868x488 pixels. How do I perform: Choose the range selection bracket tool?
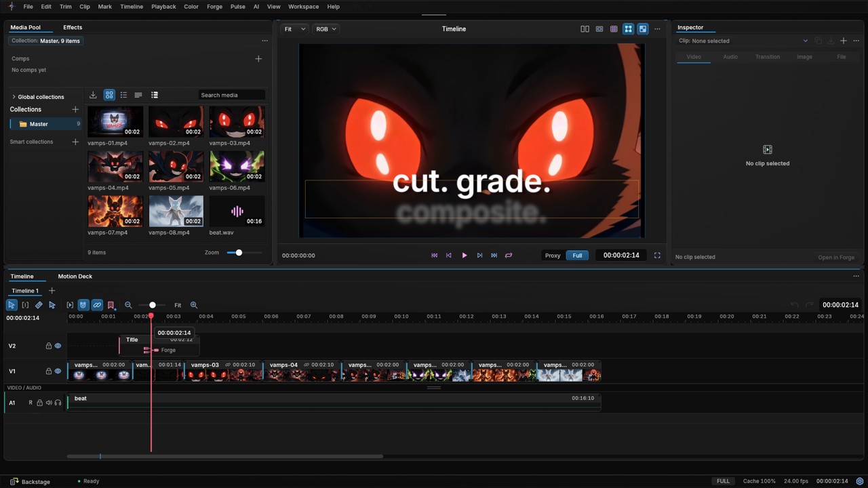tap(25, 305)
